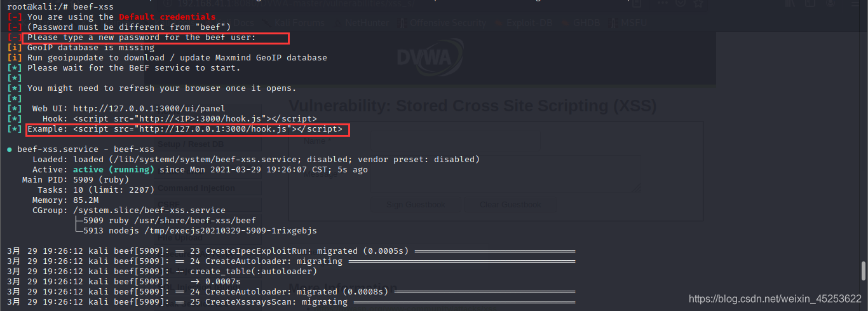
Task: Click the '24 CreateAutoloader: migrated (0.0008s)' log line
Action: [x=291, y=292]
